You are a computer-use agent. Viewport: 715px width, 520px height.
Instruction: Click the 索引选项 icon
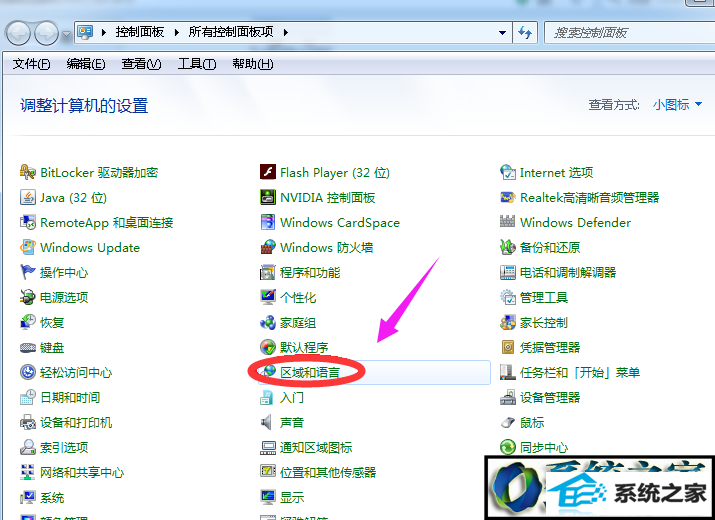click(27, 447)
